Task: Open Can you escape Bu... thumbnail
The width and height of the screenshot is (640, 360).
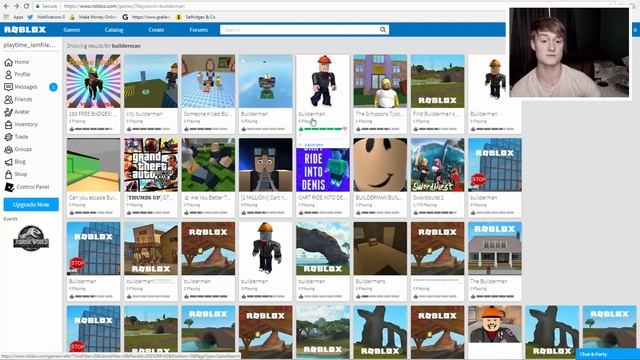Action: [x=93, y=165]
